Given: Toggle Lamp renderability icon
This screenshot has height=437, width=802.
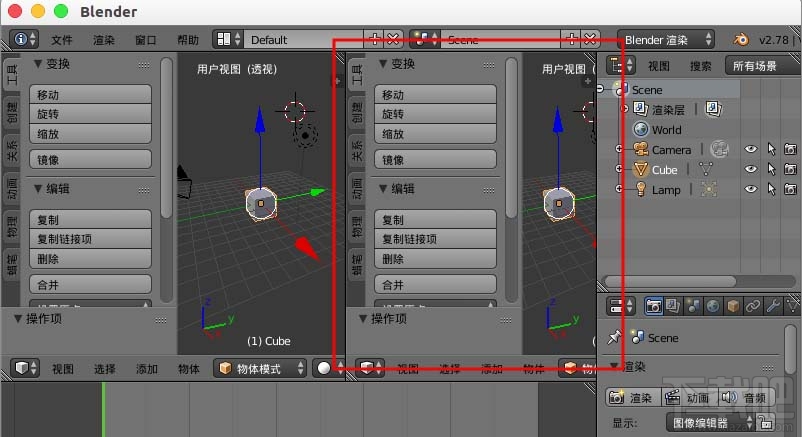Looking at the screenshot, I should click(x=790, y=189).
